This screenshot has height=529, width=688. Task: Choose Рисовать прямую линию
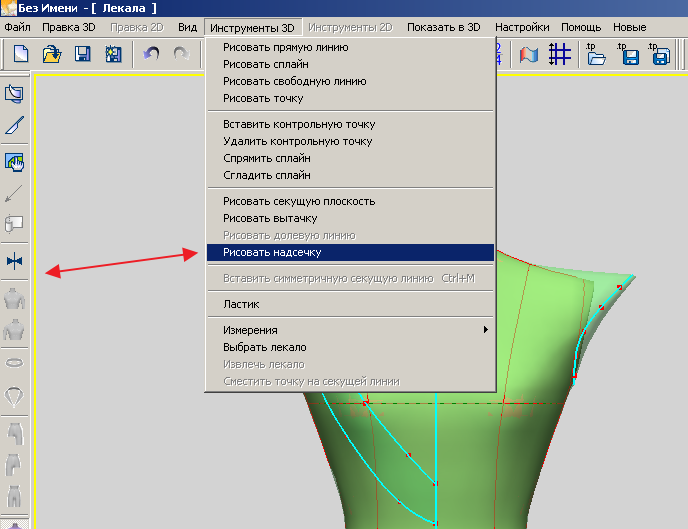(350, 47)
